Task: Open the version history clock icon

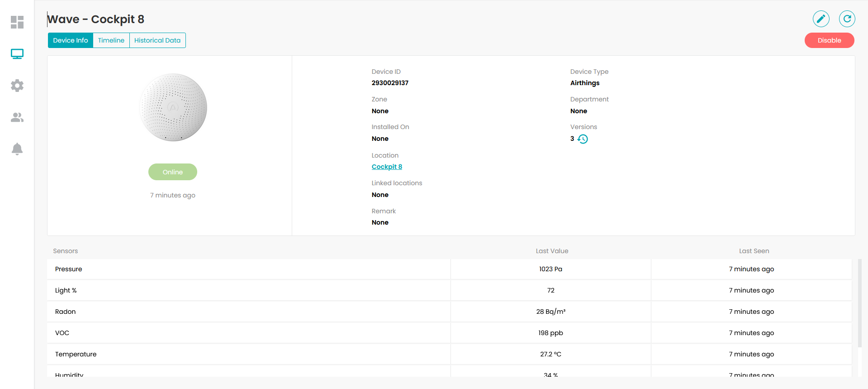Action: tap(583, 139)
